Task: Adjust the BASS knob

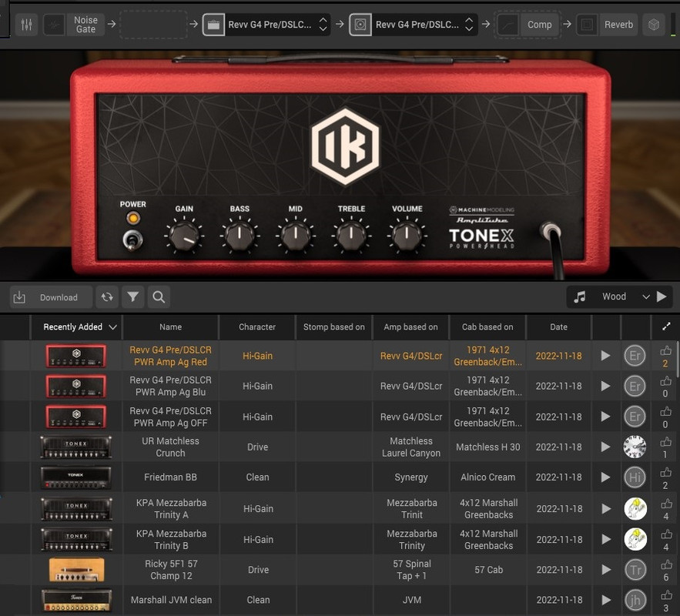Action: point(240,236)
